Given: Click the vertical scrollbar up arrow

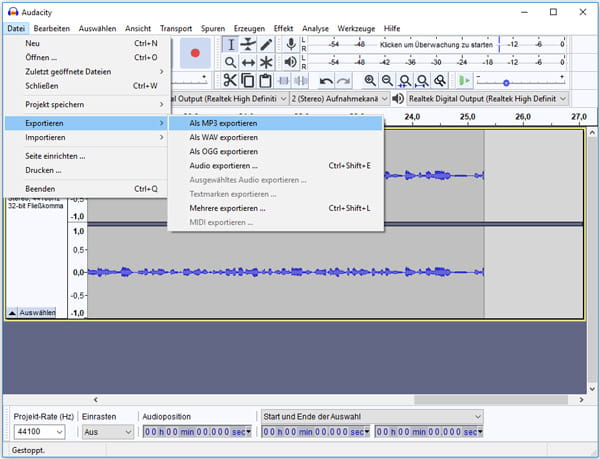Looking at the screenshot, I should [592, 133].
